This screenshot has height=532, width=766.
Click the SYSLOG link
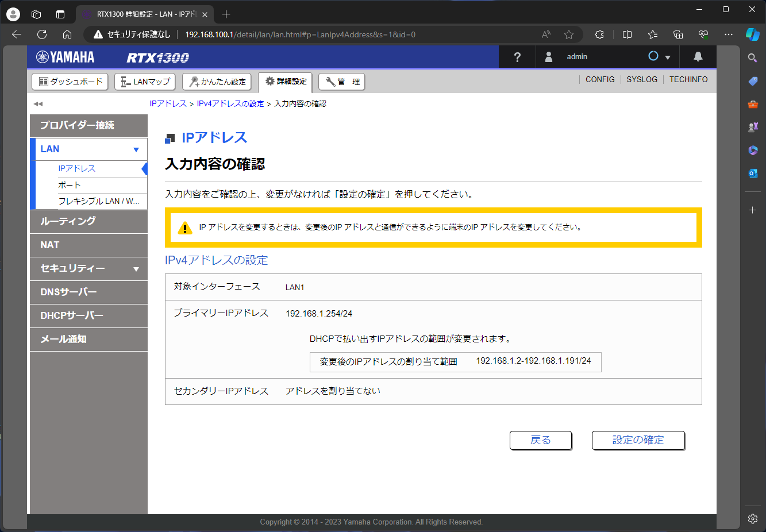click(x=642, y=79)
